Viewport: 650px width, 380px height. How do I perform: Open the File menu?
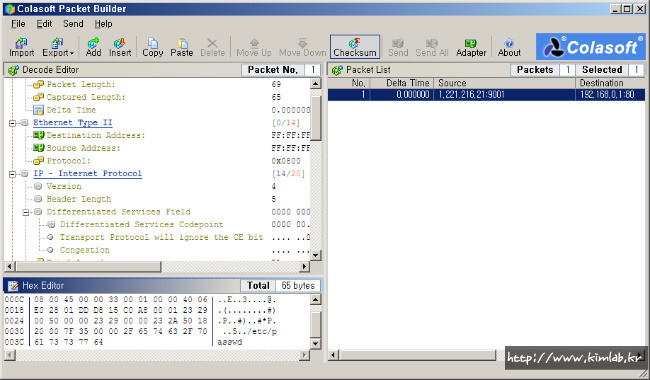(x=18, y=24)
